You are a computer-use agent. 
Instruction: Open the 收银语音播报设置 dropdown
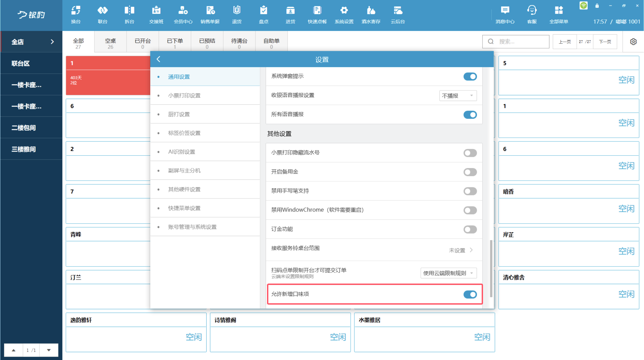[x=458, y=96]
